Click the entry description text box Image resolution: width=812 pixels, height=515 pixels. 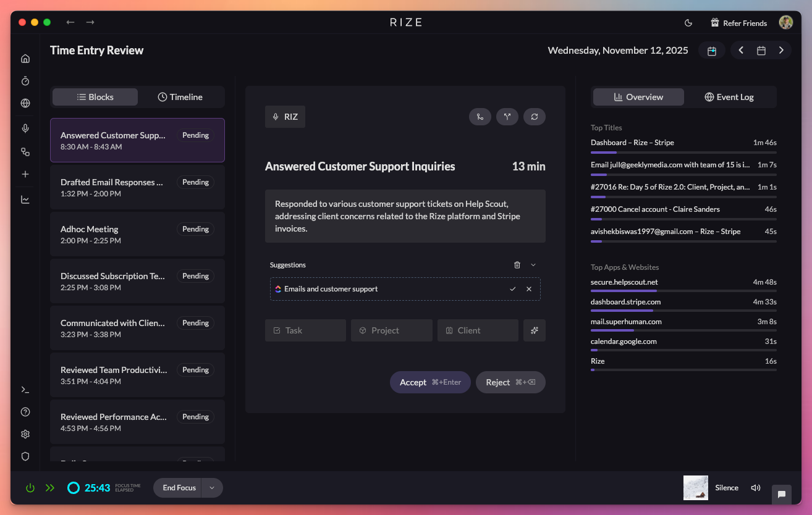coord(405,216)
